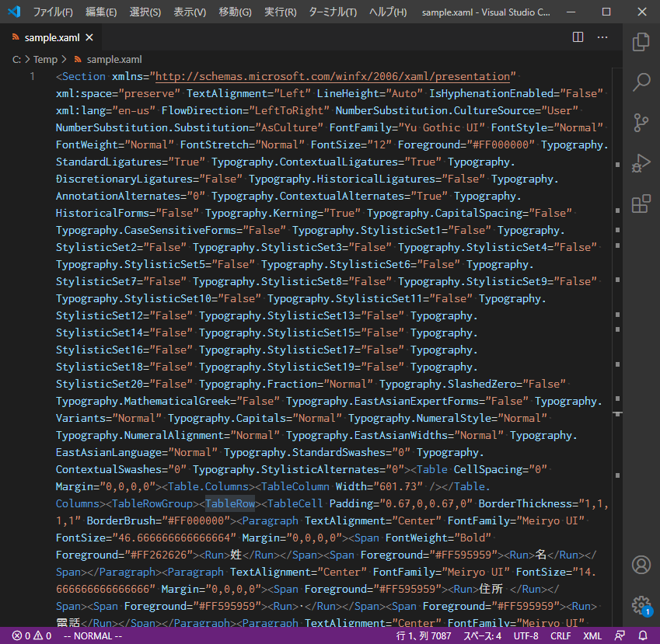Click the "Yu Gothic UI" font family value
Viewport: 660px width, 644px height.
[442, 128]
